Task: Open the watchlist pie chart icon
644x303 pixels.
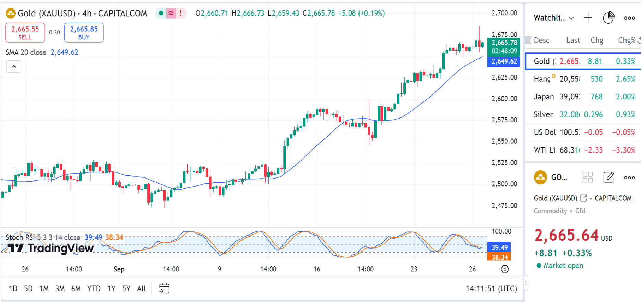Action: pos(608,18)
